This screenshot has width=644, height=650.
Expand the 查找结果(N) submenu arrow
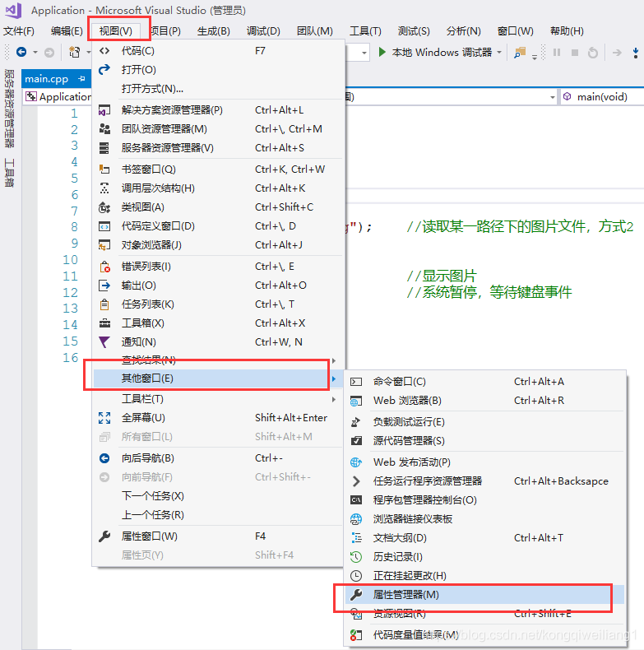tap(334, 360)
